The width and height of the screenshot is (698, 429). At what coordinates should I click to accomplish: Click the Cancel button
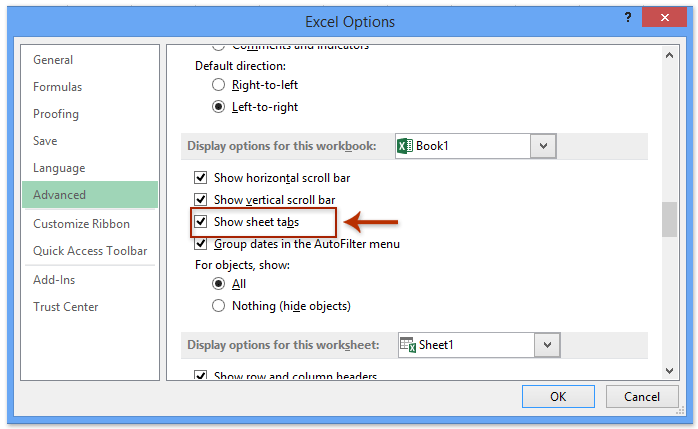tap(642, 397)
